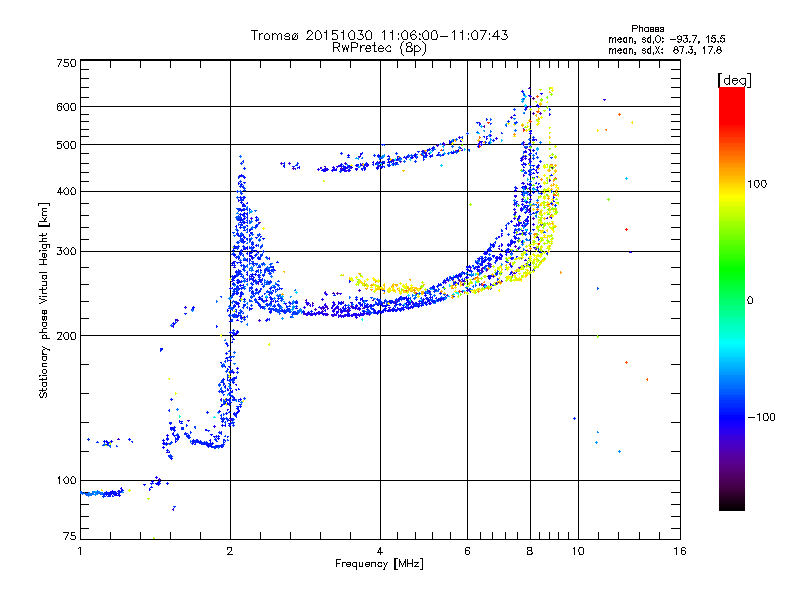The height and width of the screenshot is (600, 800).
Task: Click the y-axis tick label '400'
Action: pyautogui.click(x=66, y=192)
